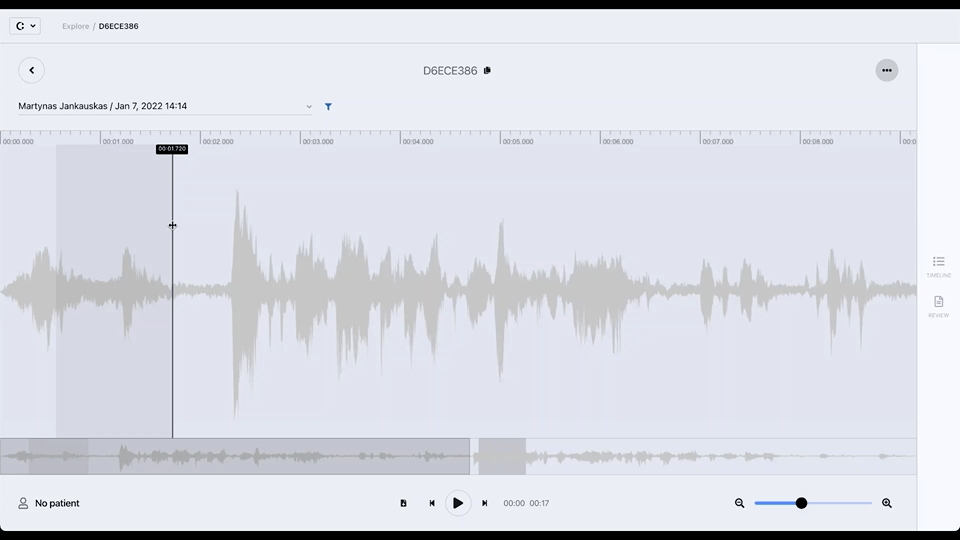Click the zoom level slider handle
The width and height of the screenshot is (960, 540).
coord(801,503)
